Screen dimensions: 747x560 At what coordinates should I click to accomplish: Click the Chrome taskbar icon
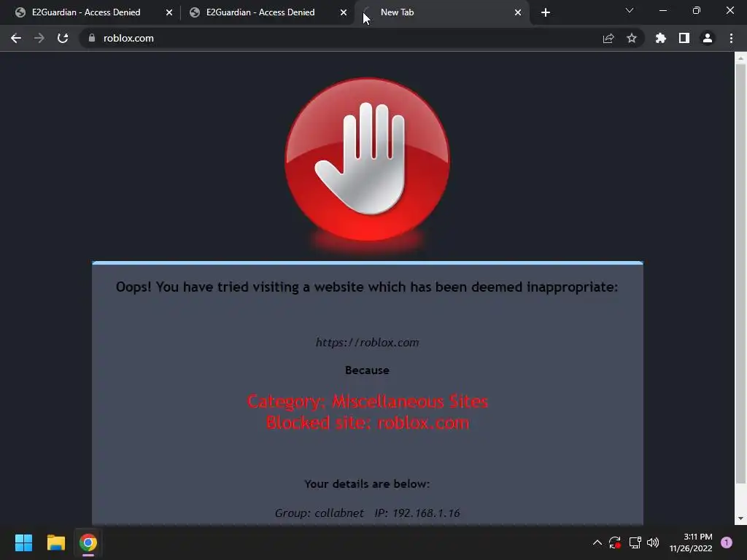point(88,542)
